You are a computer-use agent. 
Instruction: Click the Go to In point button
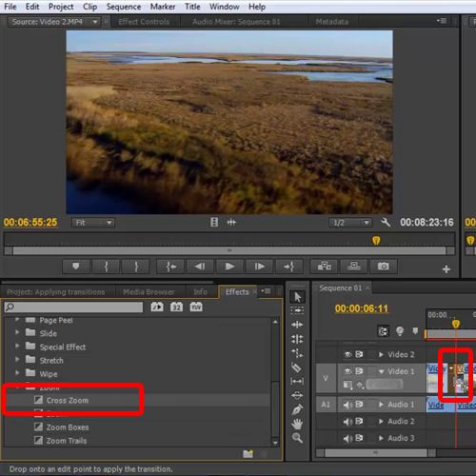point(170,267)
